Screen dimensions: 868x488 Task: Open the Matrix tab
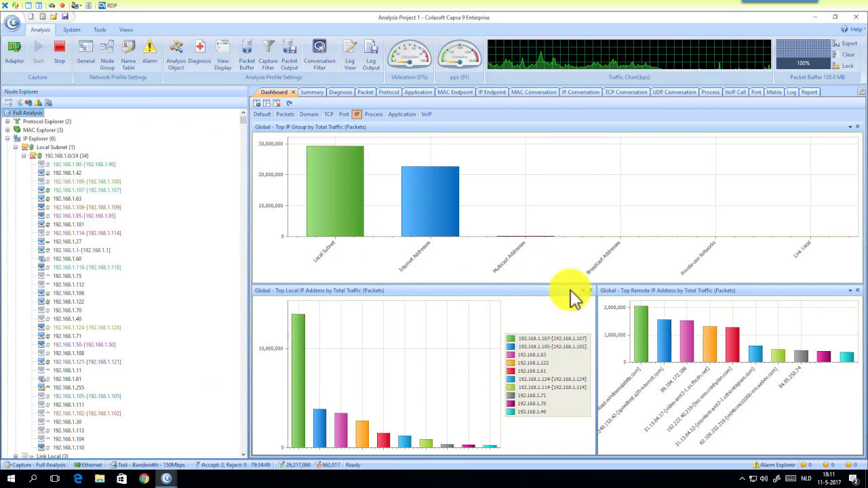coord(774,92)
